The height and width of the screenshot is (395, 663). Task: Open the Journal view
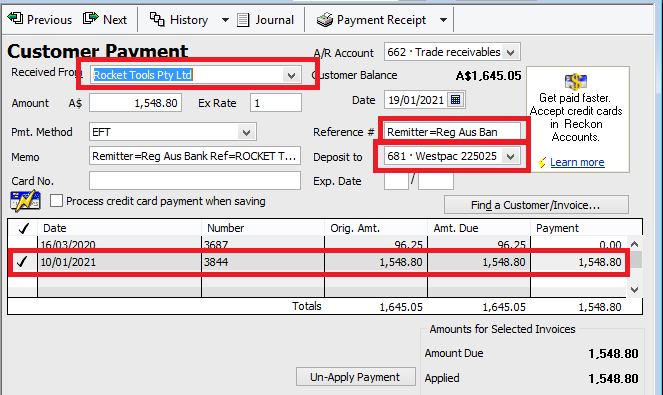pos(266,19)
